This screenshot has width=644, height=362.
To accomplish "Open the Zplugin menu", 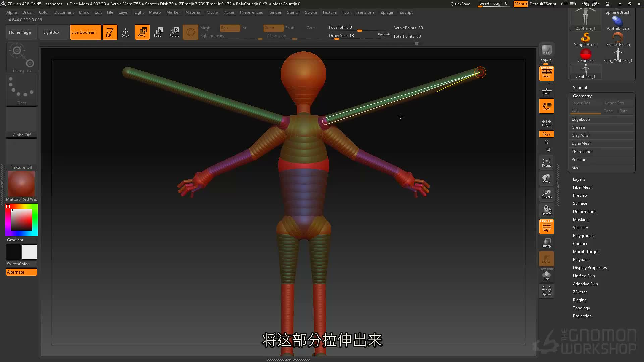I will (387, 12).
